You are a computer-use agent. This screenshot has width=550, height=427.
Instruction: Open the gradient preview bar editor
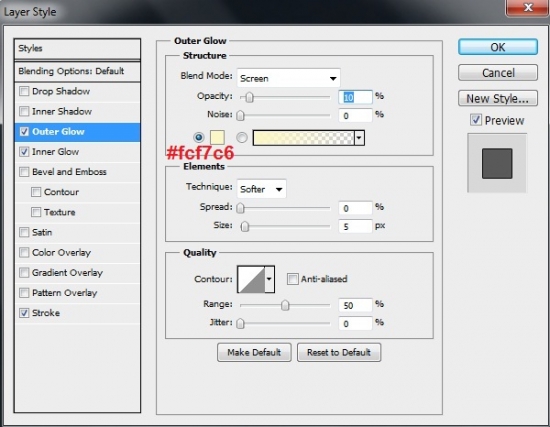coord(304,138)
